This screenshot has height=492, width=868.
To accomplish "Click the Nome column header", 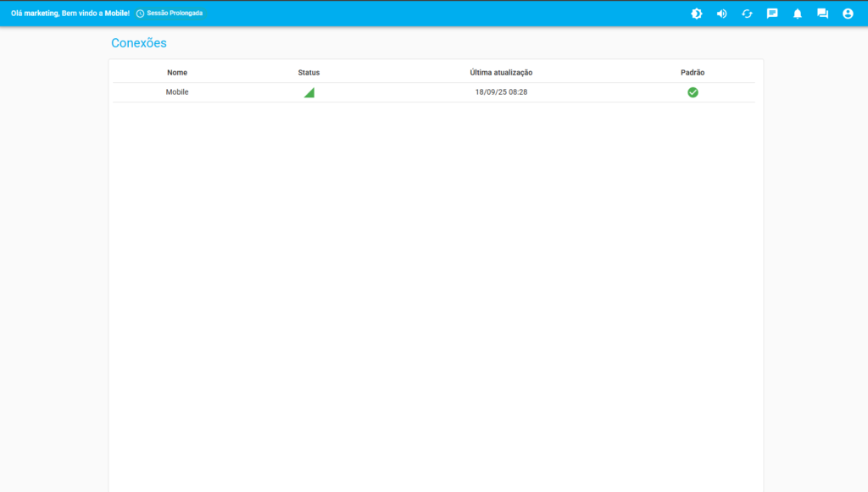I will [177, 73].
